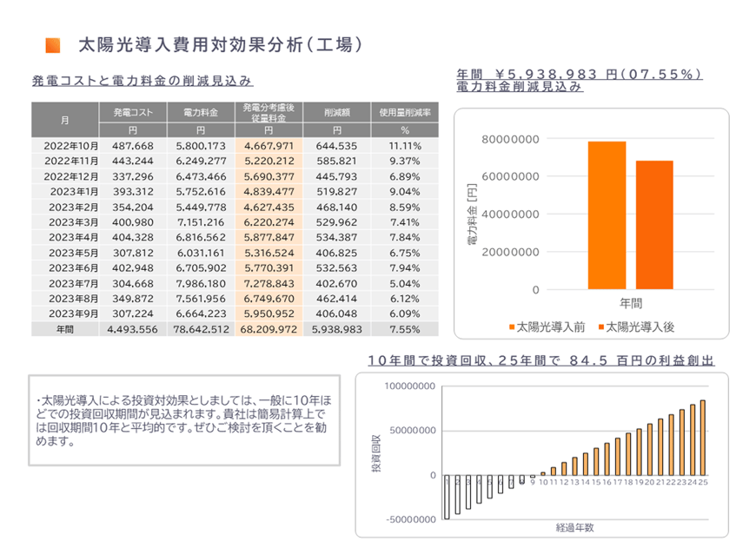Click the 11.11% reduction rate cell
The height and width of the screenshot is (541, 756).
[x=405, y=145]
